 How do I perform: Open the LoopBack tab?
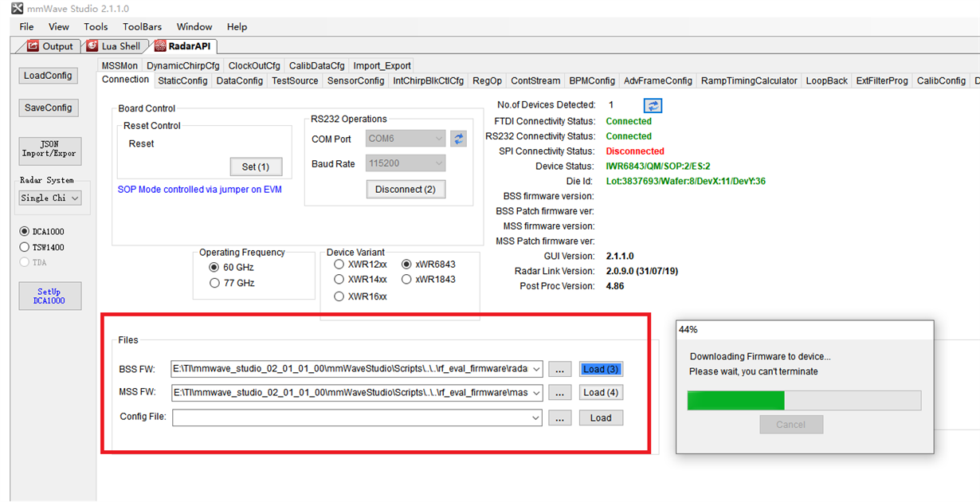(x=827, y=80)
